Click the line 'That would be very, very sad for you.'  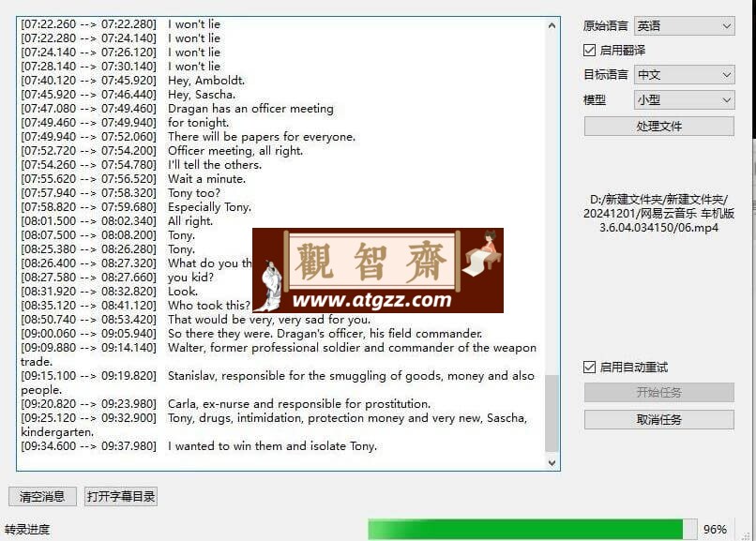coord(269,320)
